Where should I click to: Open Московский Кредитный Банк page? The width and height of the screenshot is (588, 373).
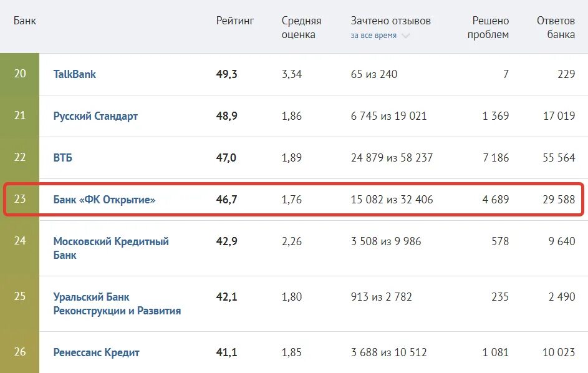point(111,248)
